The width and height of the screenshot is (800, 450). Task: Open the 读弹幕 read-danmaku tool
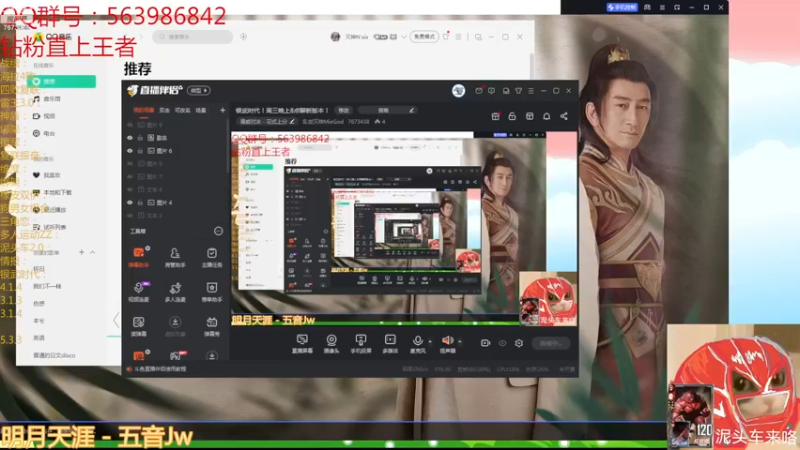(139, 327)
